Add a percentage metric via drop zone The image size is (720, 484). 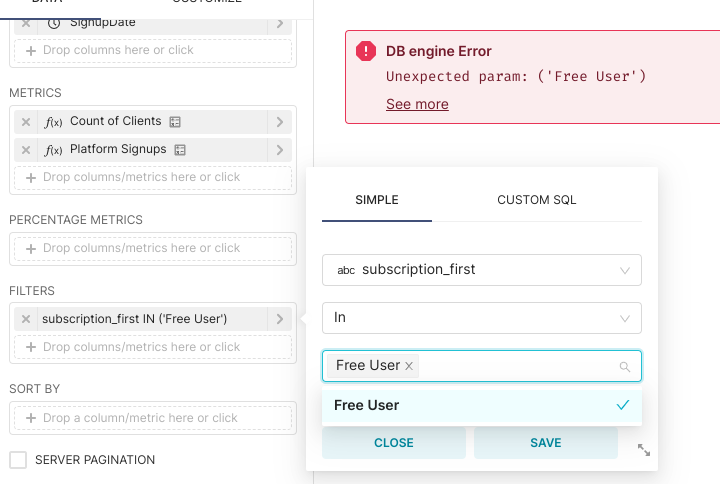point(153,249)
